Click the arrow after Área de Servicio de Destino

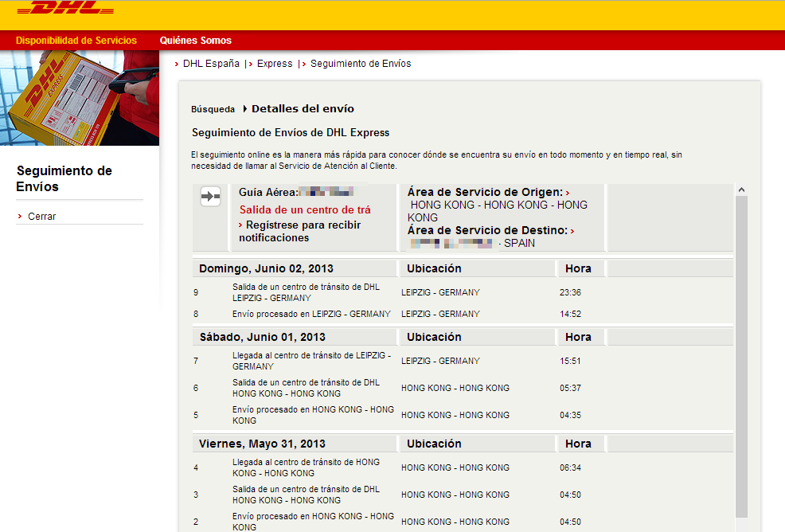(x=572, y=231)
